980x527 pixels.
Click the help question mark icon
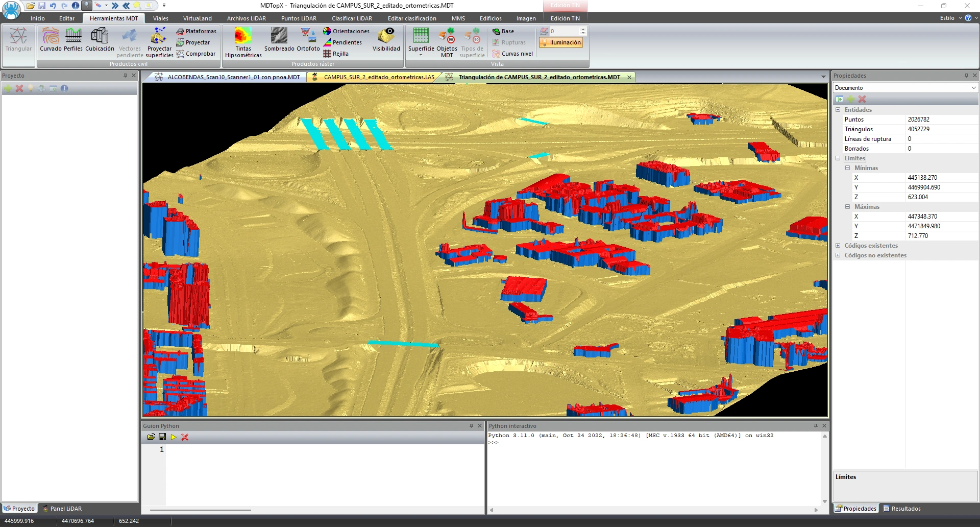[968, 18]
